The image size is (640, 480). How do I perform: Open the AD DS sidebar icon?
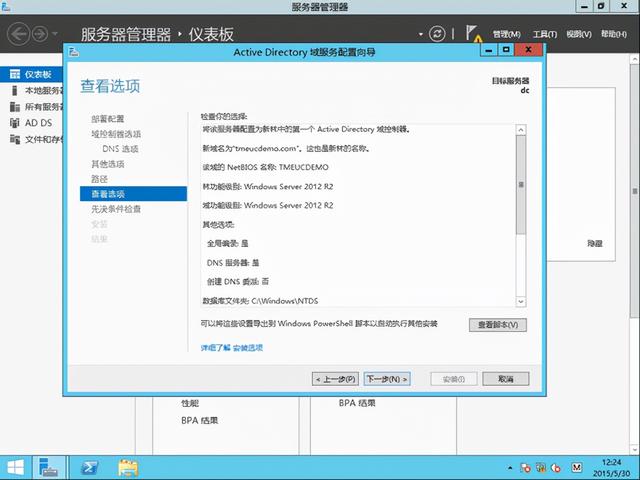tap(15, 123)
